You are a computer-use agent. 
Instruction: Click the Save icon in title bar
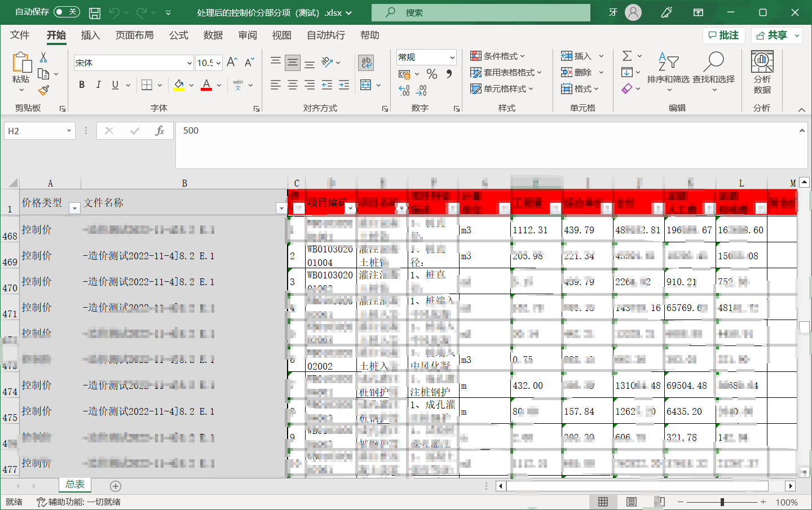pyautogui.click(x=95, y=12)
